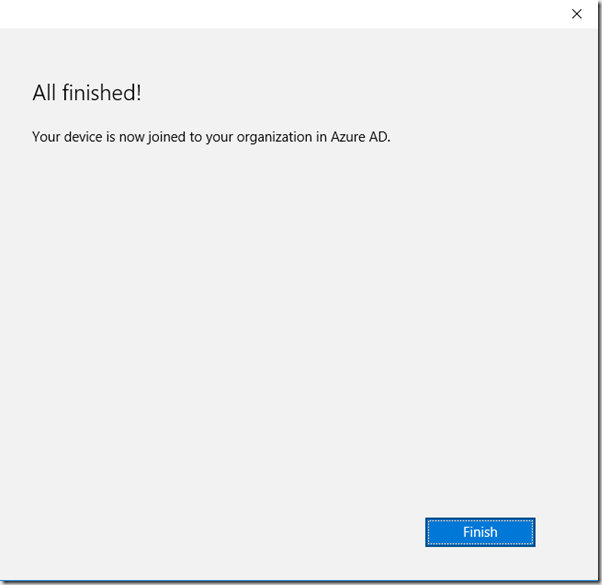Screen dimensions: 602x585
Task: Click the X icon in the title bar
Action: [x=576, y=14]
